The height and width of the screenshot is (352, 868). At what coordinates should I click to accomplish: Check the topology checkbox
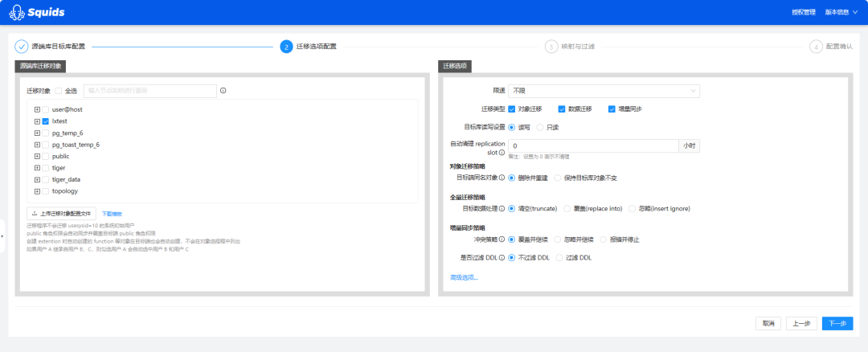click(x=45, y=191)
